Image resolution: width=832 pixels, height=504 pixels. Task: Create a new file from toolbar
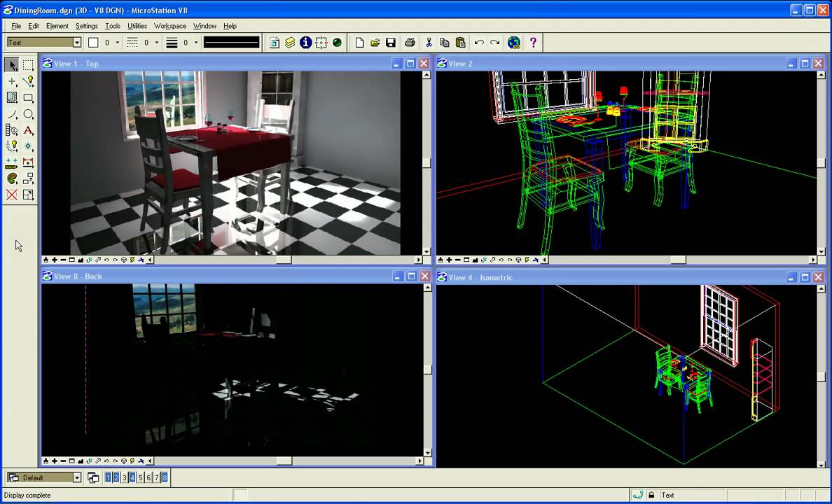tap(360, 43)
